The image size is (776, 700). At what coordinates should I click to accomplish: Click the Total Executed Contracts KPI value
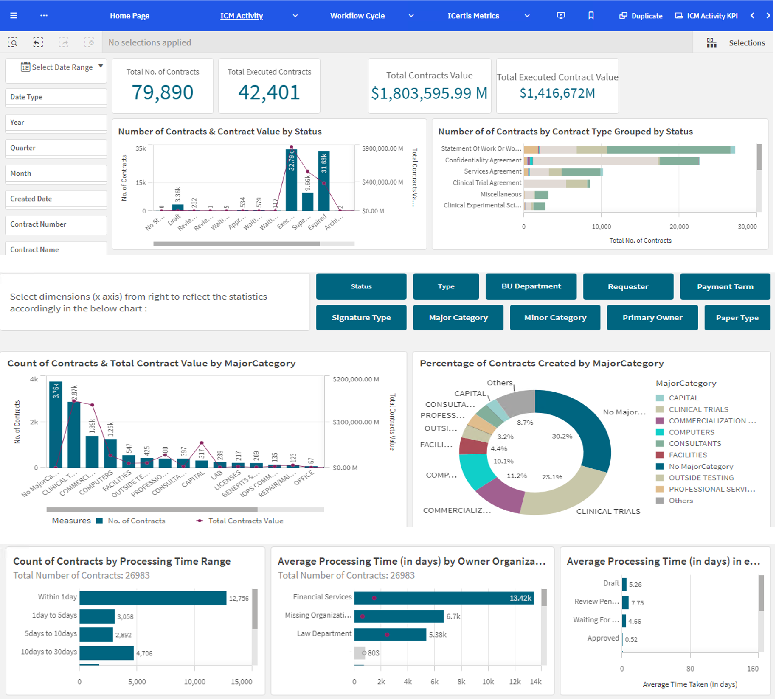pos(269,92)
